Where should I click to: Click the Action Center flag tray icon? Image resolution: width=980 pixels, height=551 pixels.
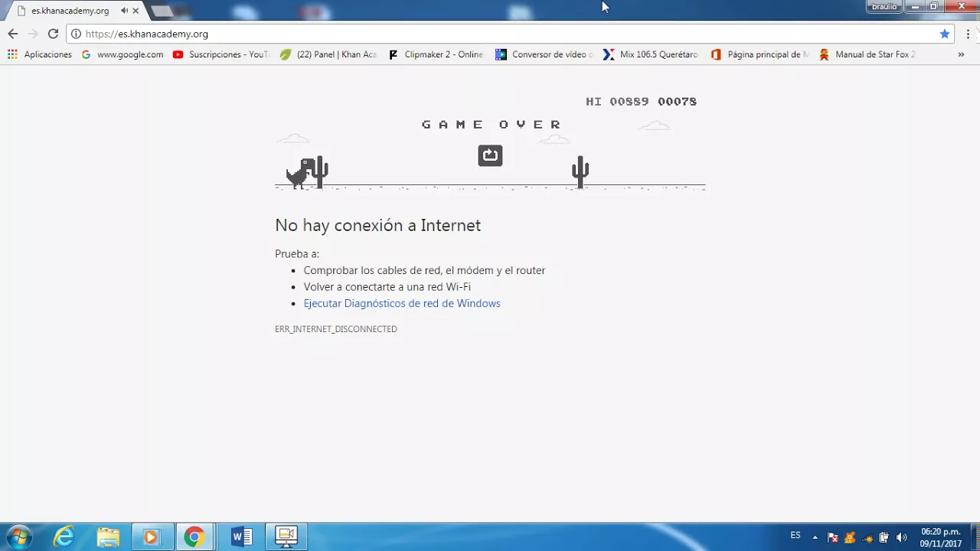(833, 537)
